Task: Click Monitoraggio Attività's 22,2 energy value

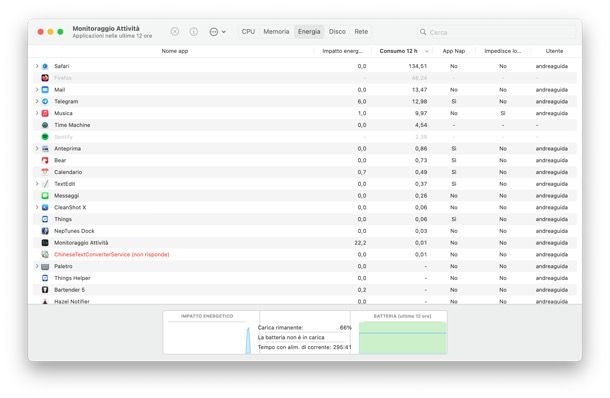Action: [360, 243]
